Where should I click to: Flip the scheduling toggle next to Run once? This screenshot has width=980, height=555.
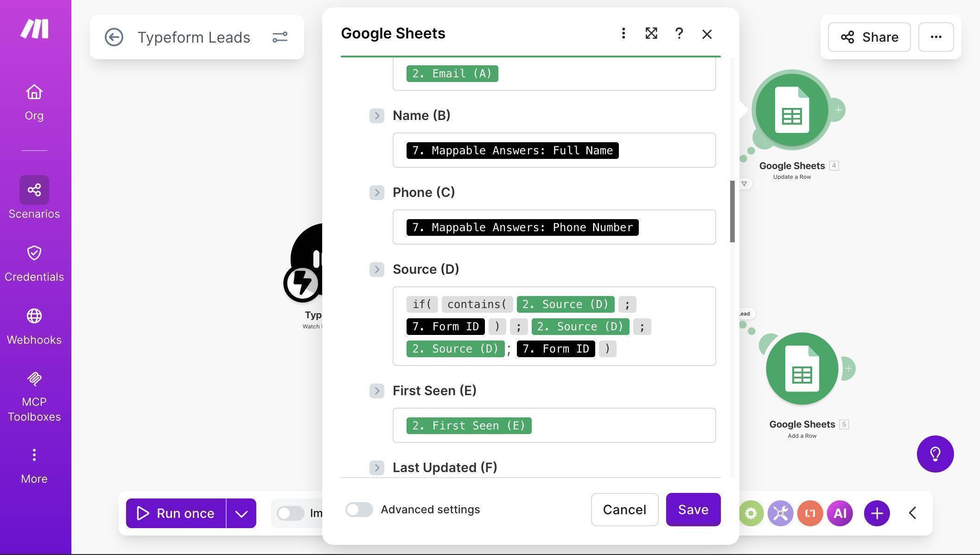(291, 513)
